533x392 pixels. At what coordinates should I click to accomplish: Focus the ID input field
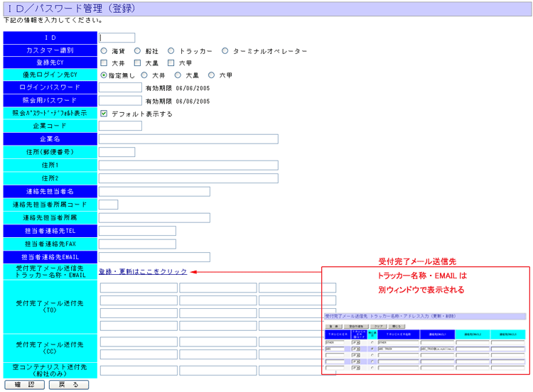tap(117, 38)
